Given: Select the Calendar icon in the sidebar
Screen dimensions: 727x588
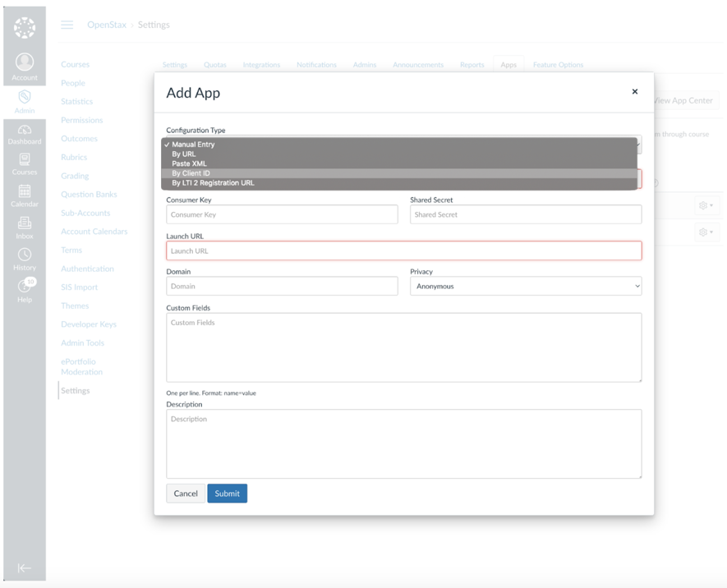Looking at the screenshot, I should tap(25, 192).
